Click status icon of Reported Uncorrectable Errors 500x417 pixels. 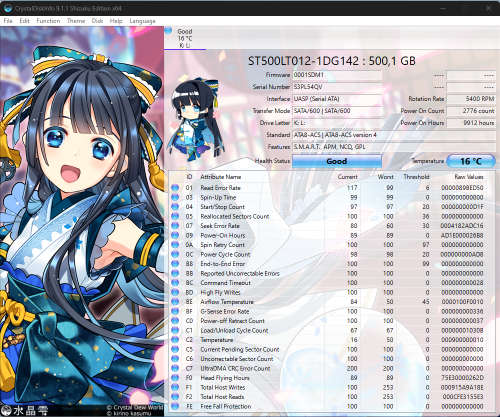175,273
